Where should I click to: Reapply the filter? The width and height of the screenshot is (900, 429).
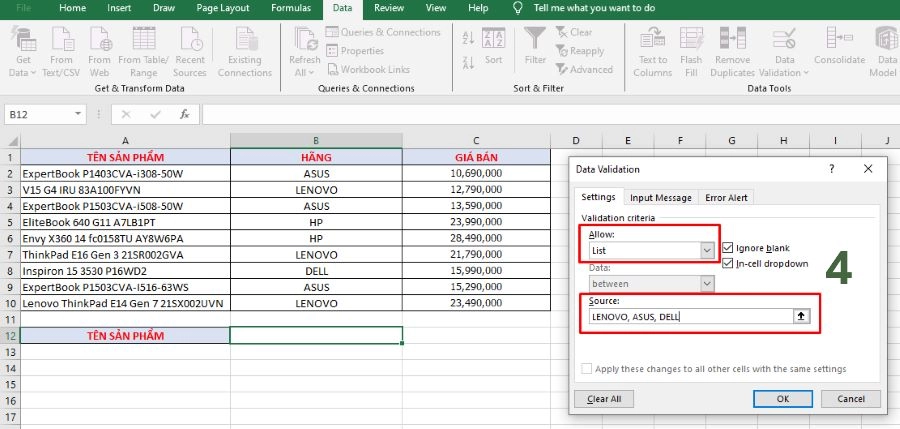tap(580, 51)
